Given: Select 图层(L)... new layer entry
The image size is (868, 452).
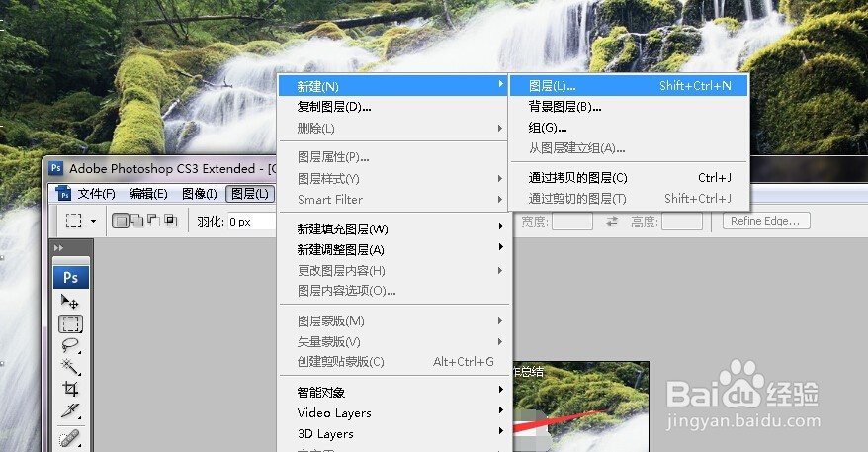Looking at the screenshot, I should coord(629,85).
